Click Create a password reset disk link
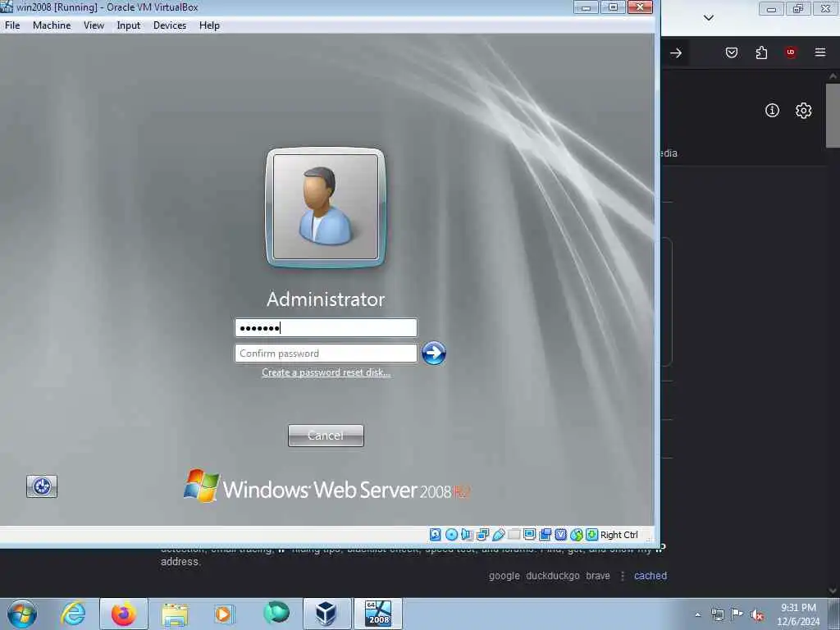The width and height of the screenshot is (840, 630). (x=326, y=372)
